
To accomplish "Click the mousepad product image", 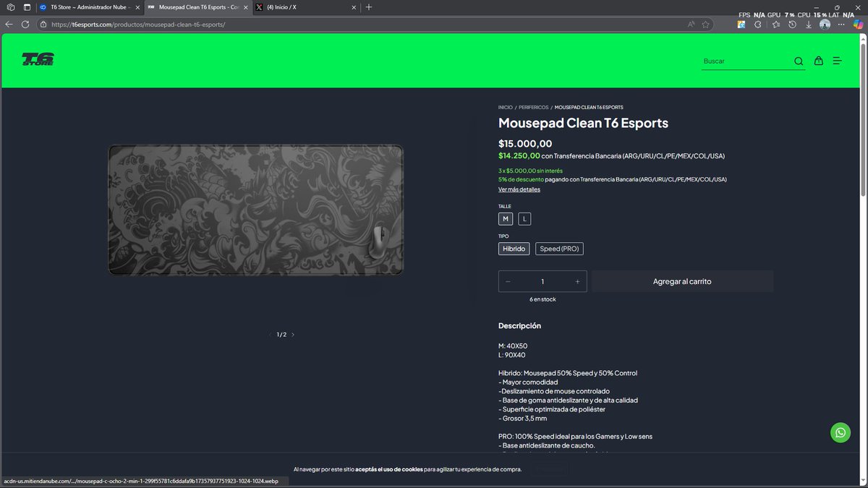I will pyautogui.click(x=256, y=210).
